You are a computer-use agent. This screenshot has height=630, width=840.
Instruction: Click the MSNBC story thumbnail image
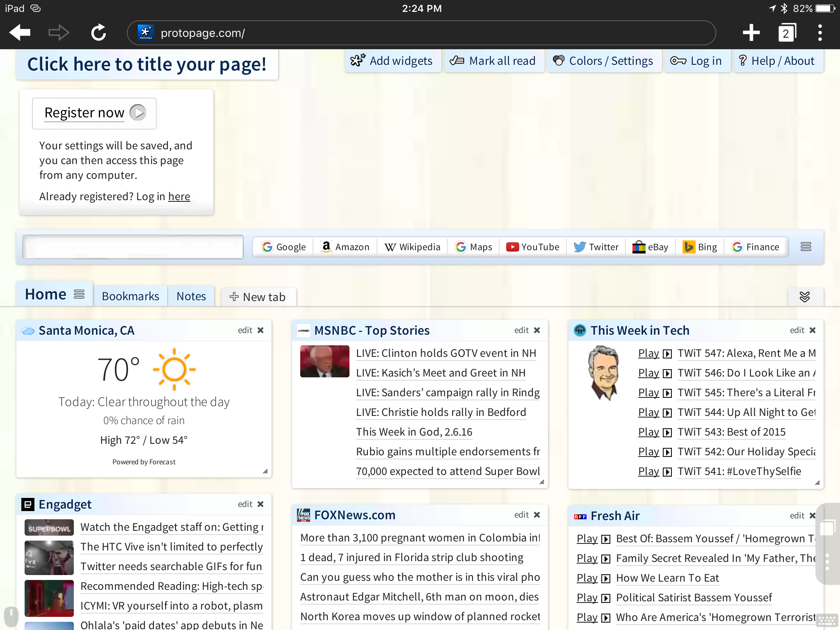[324, 361]
